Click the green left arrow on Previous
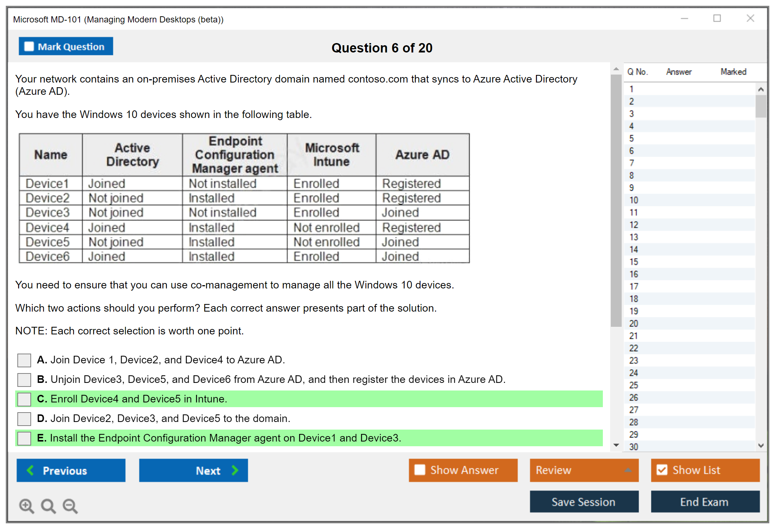The height and width of the screenshot is (532, 778). pos(31,470)
